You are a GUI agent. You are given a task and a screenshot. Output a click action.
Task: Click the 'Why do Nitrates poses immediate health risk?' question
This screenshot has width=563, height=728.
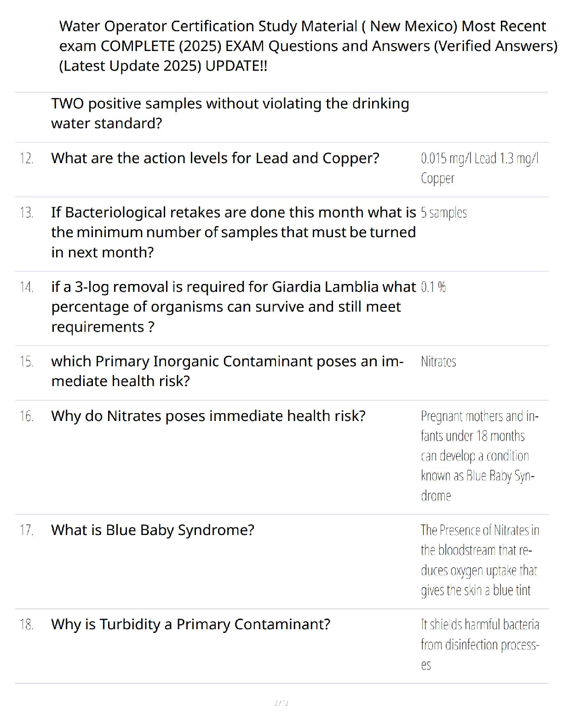pyautogui.click(x=208, y=416)
